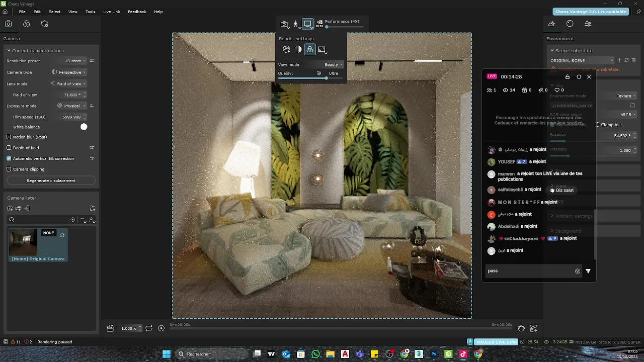Enable Motion blur (Post) checkbox

pos(9,137)
